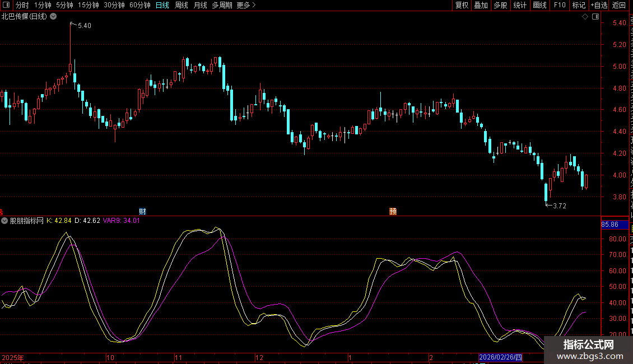Click the chart layout icon at top-left
The image size is (633, 364).
coord(6,5)
